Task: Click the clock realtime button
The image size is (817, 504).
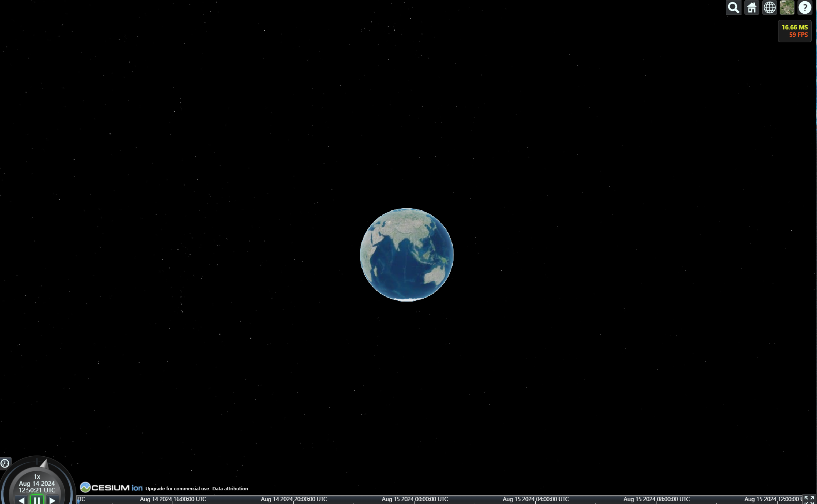Action: pos(5,463)
